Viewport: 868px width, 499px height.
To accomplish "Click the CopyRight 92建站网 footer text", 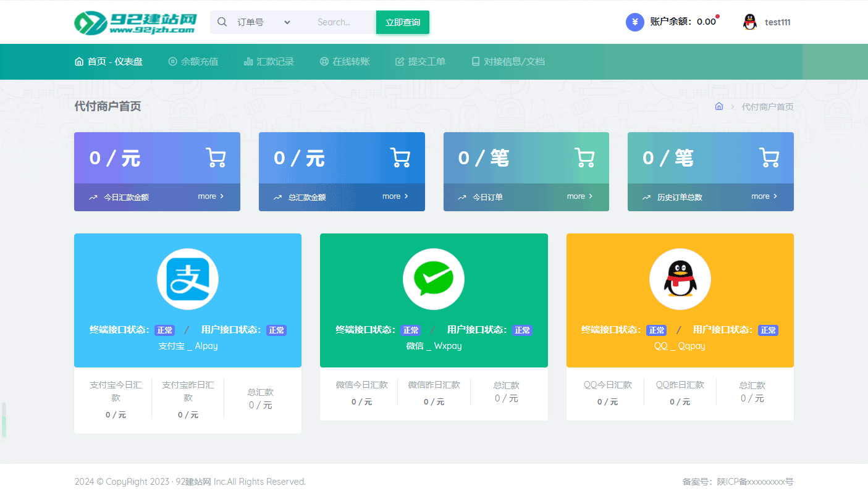I will 190,482.
